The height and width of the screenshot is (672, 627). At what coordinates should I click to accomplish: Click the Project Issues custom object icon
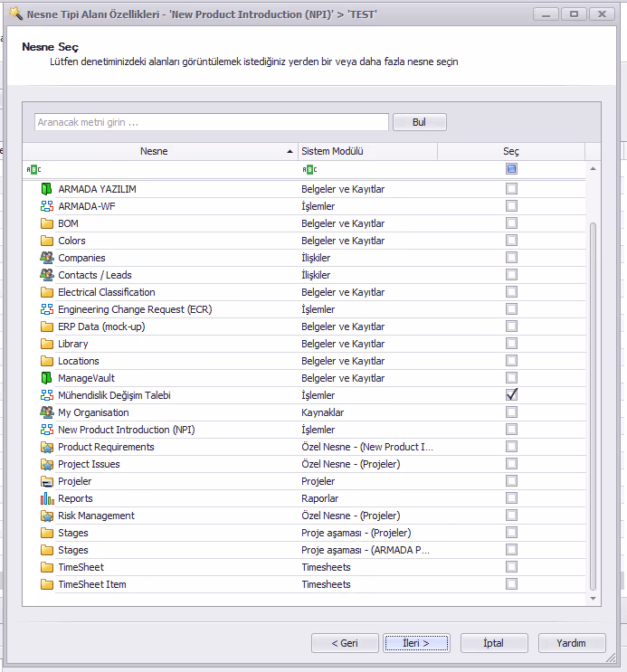[x=47, y=464]
